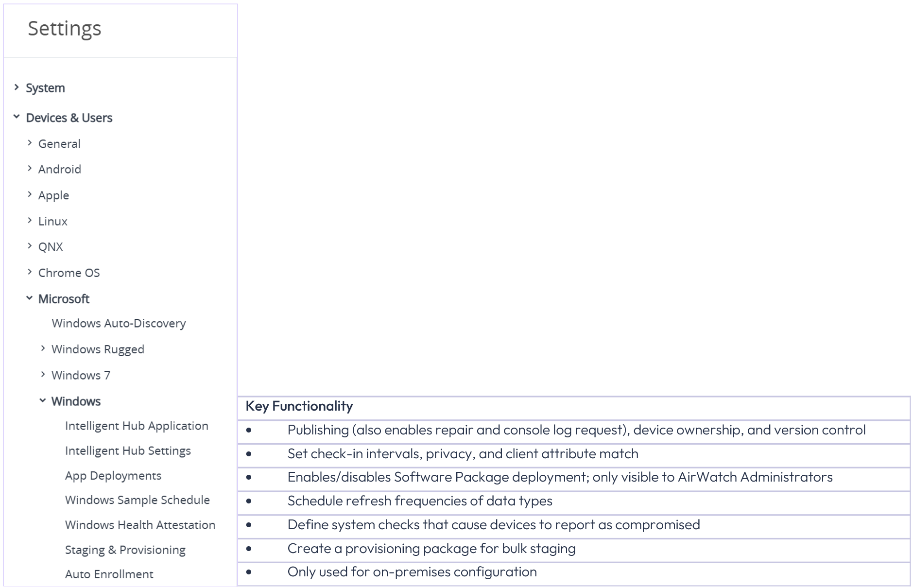This screenshot has height=588, width=913.
Task: Expand the Windows Rugged subsection
Action: [98, 349]
